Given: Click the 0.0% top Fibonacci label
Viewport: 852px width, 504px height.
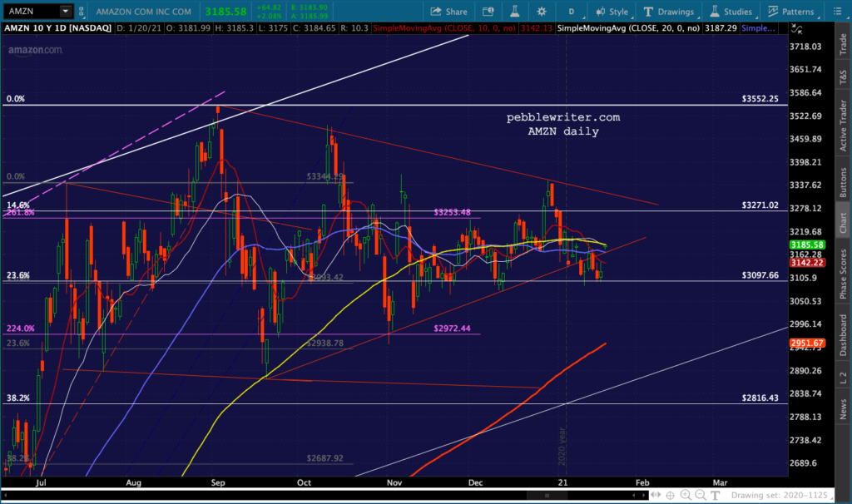Looking at the screenshot, I should pos(16,98).
